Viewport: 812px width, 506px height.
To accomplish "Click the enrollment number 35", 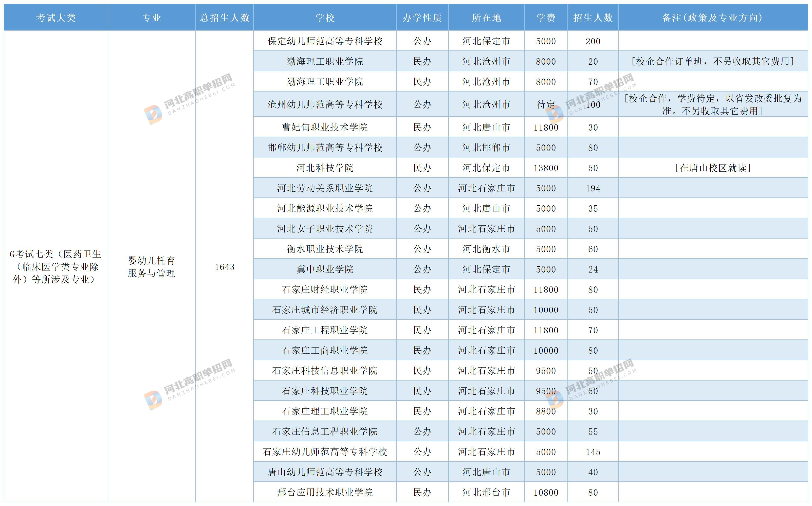I will (x=593, y=208).
